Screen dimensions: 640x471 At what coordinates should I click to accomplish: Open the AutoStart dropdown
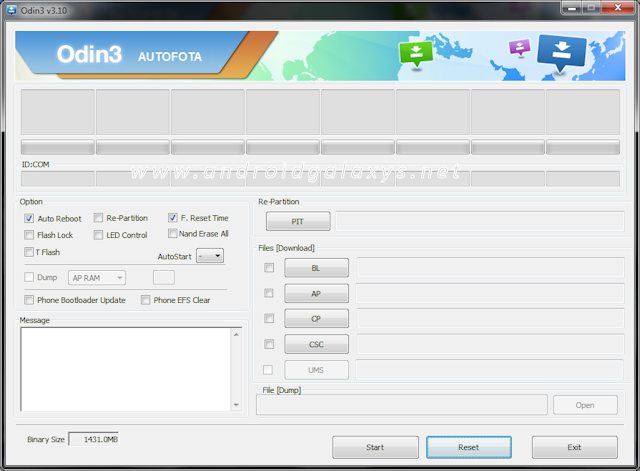pyautogui.click(x=210, y=256)
